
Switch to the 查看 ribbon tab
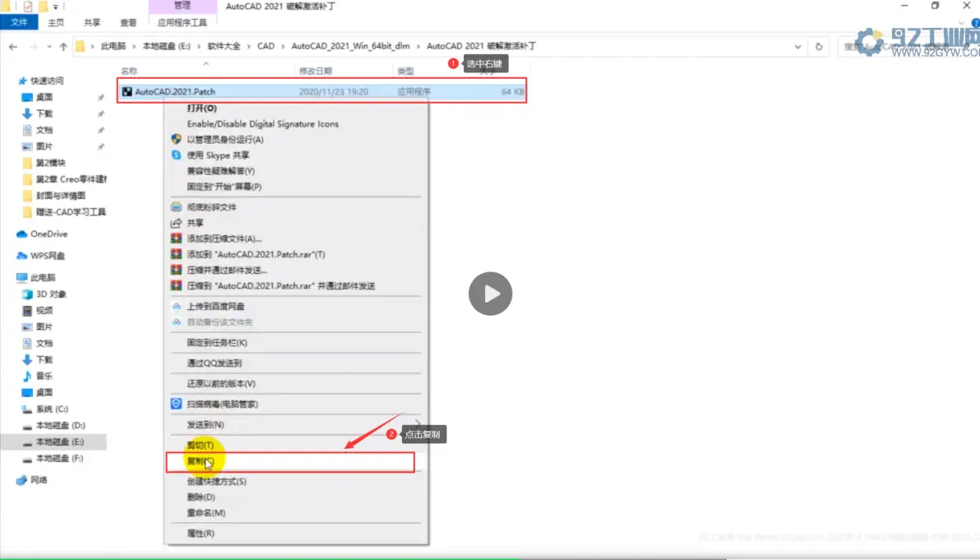pos(128,22)
